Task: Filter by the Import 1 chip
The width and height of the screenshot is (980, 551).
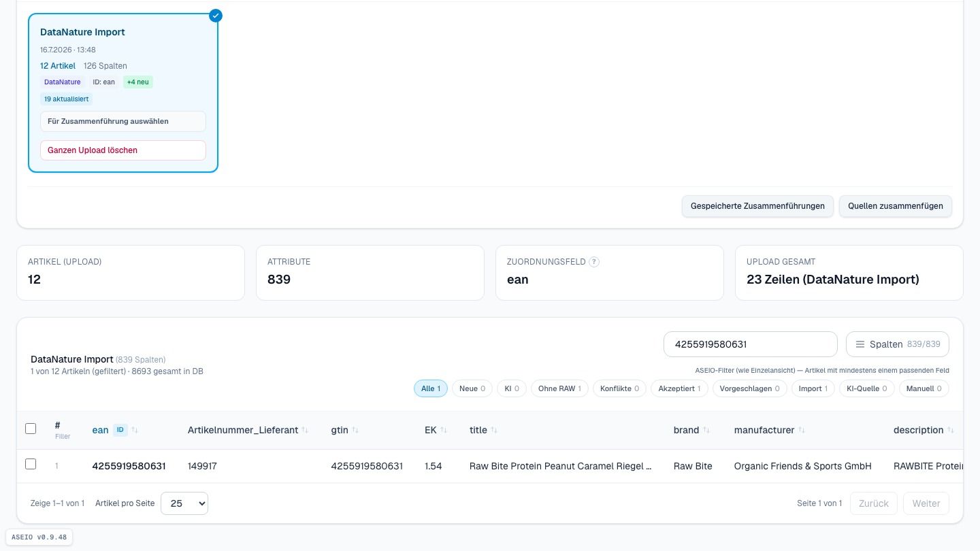Action: (813, 388)
